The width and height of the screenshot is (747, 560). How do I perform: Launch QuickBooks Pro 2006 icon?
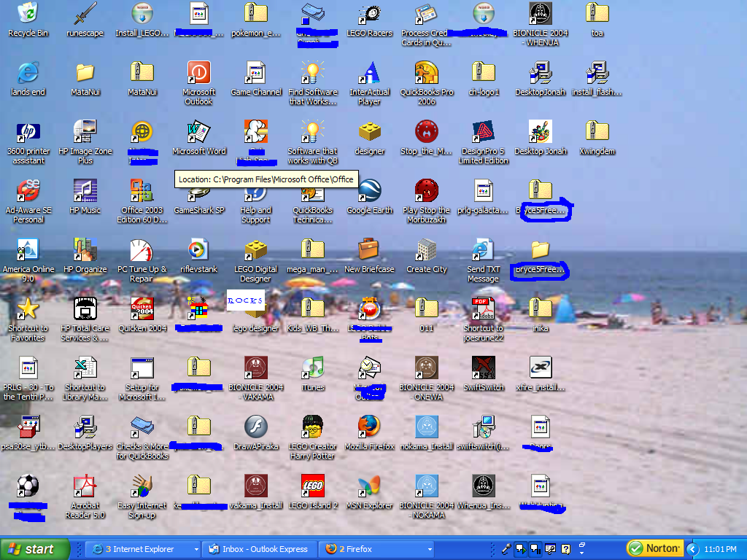coord(426,73)
